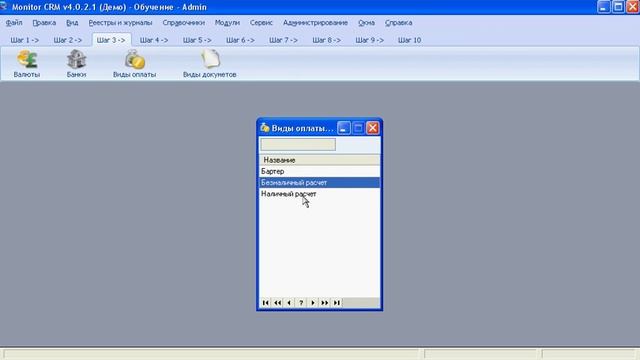Screen dimensions: 640x360
Task: Select the Наличный расчет row
Action: (x=320, y=194)
